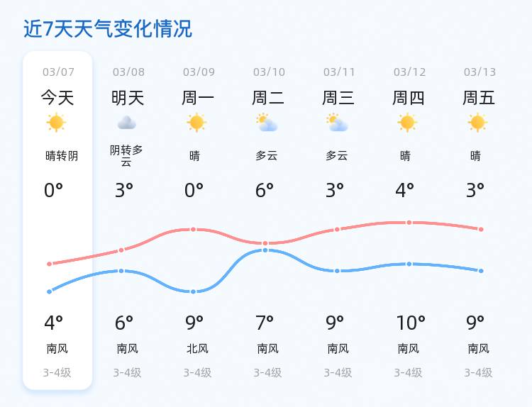This screenshot has width=532, height=407.
Task: Click the sunny icon for 今天
Action: pos(56,123)
